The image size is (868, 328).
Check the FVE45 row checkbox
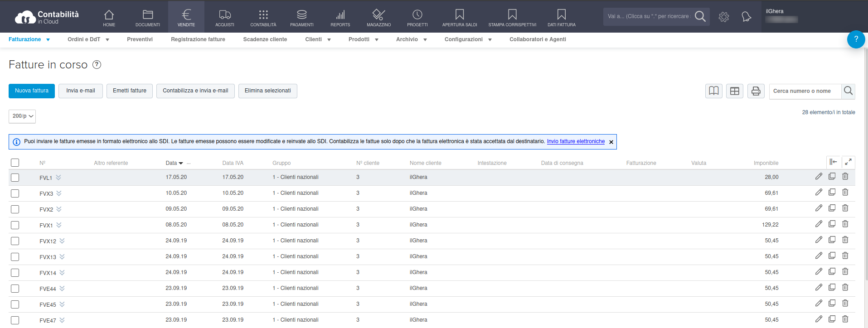[15, 304]
